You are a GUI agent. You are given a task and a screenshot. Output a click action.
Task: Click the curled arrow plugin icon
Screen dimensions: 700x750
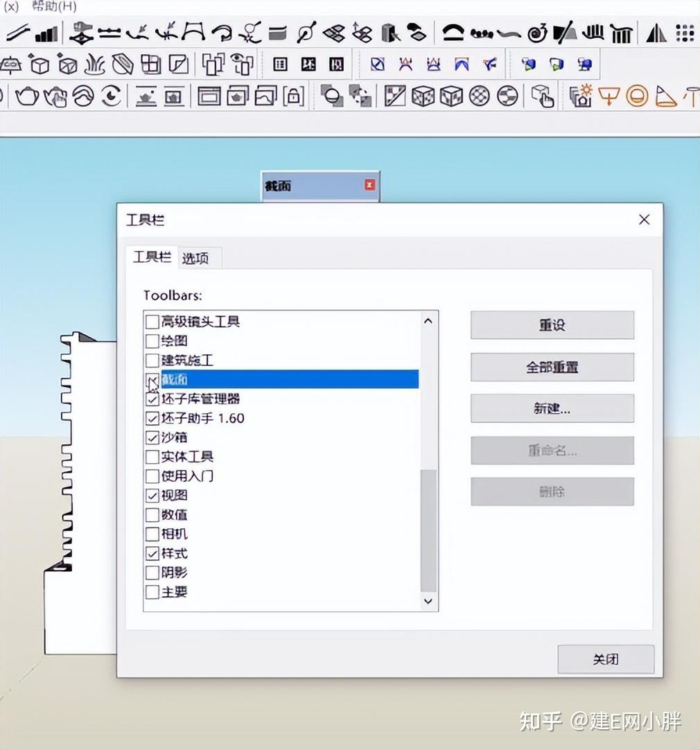(x=222, y=33)
